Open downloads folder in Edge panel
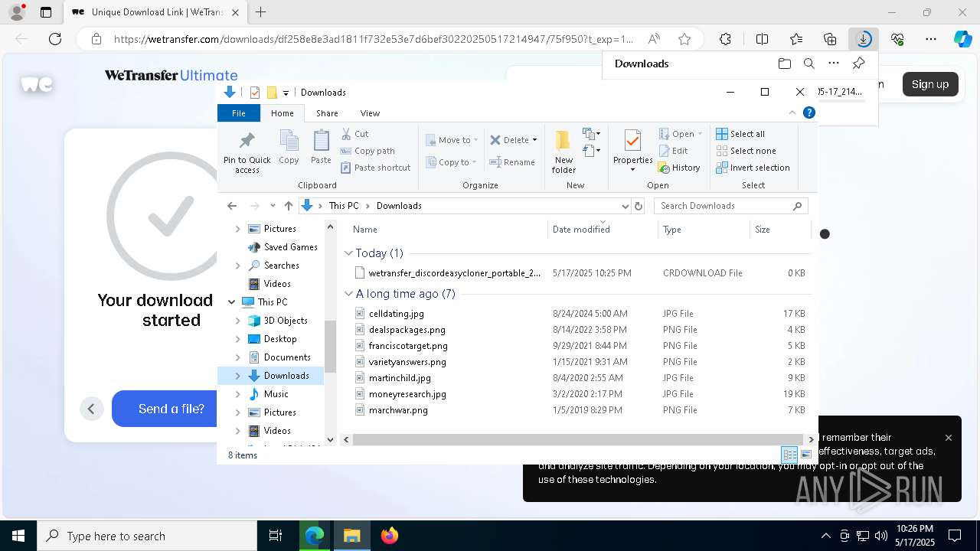The width and height of the screenshot is (980, 551). point(784,64)
